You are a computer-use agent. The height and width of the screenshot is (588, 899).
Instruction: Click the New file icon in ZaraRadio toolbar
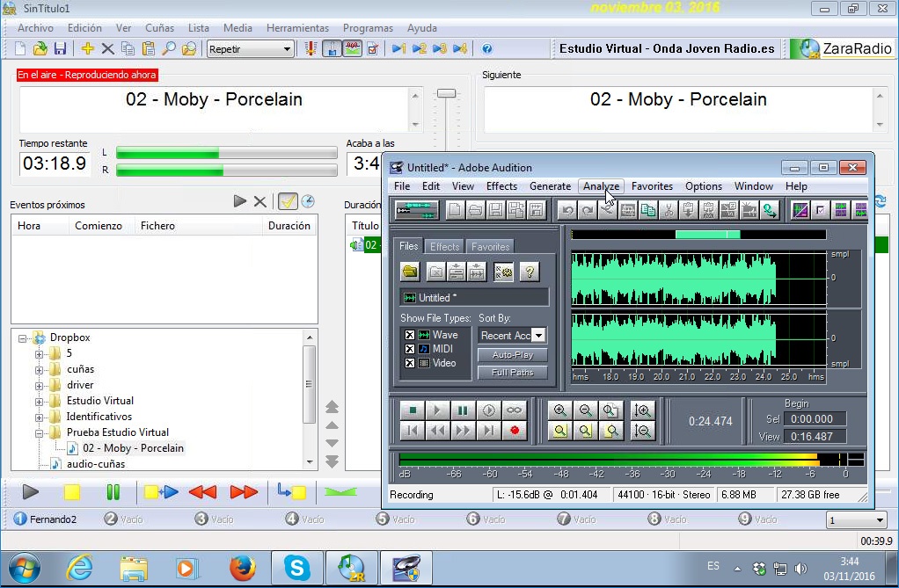[20, 48]
